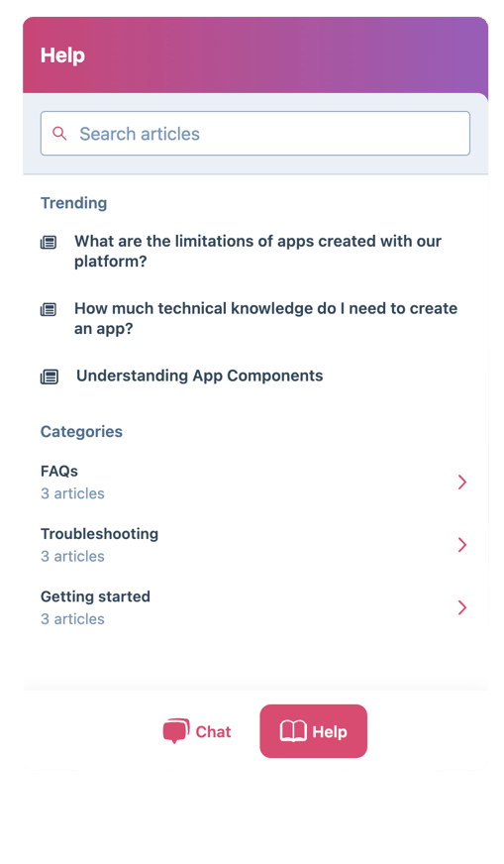Expand the Troubleshooting category chevron

[462, 545]
